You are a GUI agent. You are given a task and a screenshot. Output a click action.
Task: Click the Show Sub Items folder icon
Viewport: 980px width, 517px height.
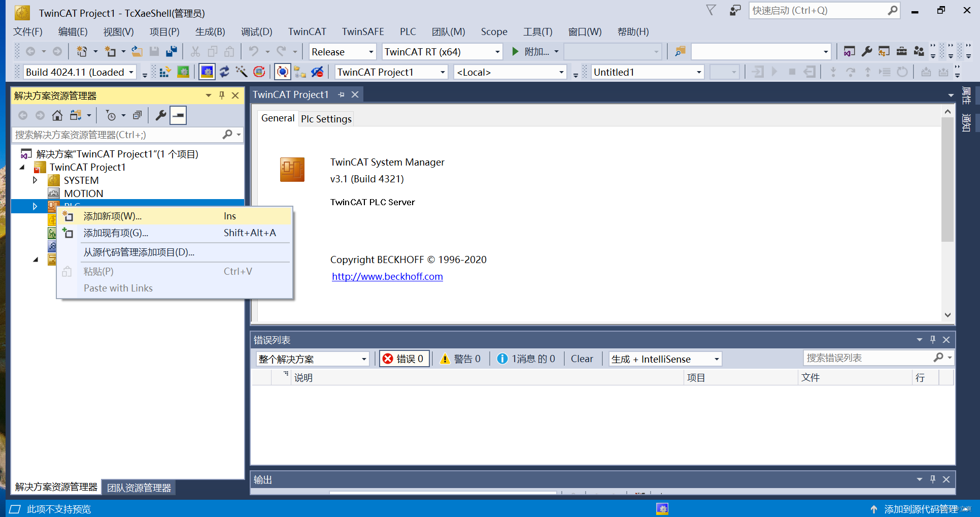pos(300,72)
